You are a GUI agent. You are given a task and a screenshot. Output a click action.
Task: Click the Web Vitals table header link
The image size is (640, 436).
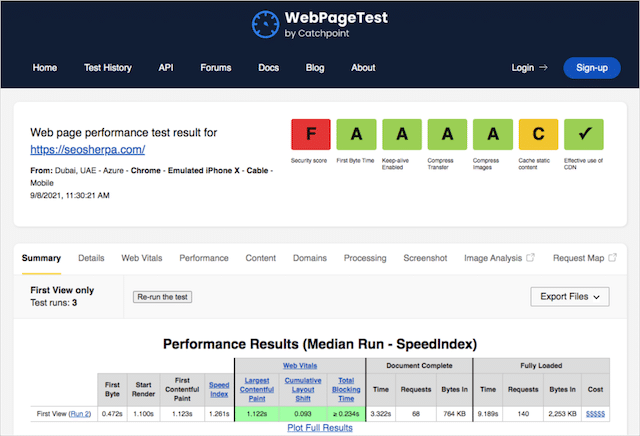(x=300, y=365)
